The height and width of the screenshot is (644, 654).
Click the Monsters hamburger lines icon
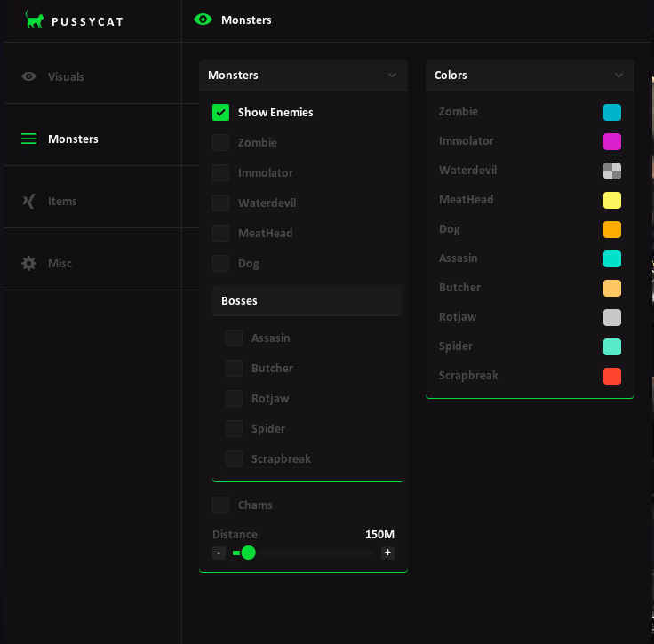point(28,139)
